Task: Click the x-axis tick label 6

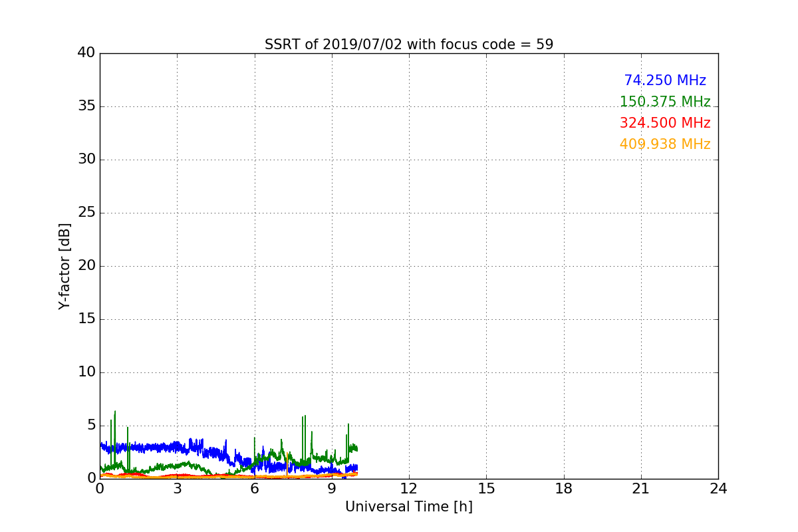Action: tap(254, 489)
